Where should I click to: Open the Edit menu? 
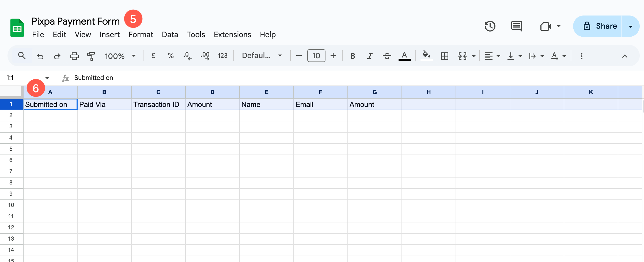[59, 34]
